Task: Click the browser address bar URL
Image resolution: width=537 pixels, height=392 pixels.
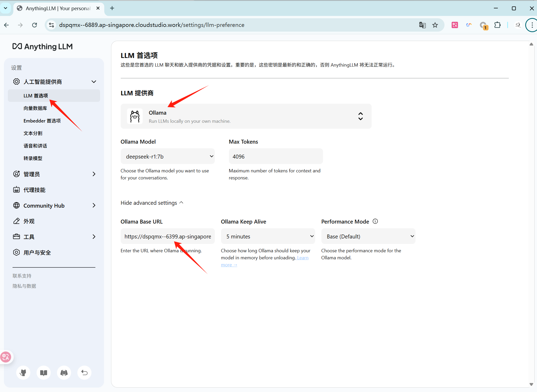Action: pos(152,25)
